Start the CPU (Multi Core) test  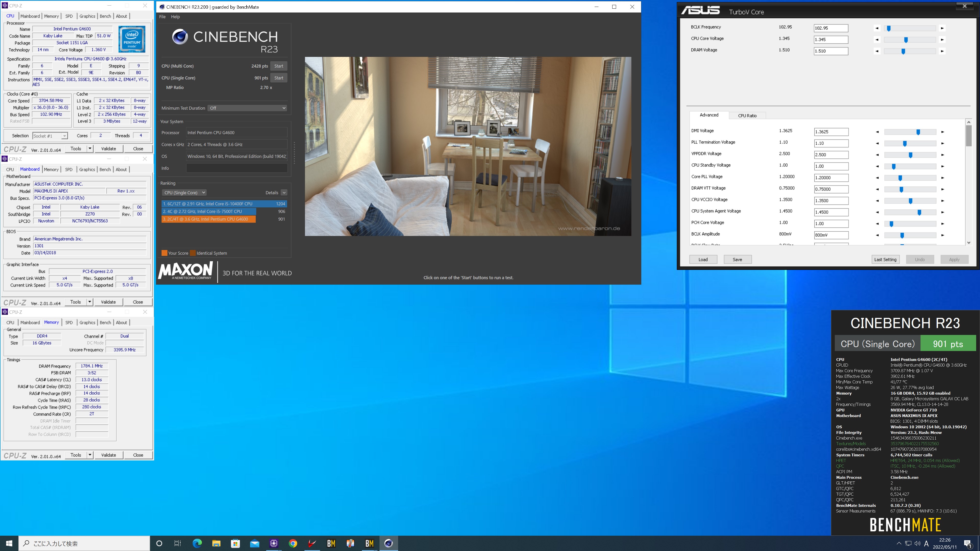278,66
